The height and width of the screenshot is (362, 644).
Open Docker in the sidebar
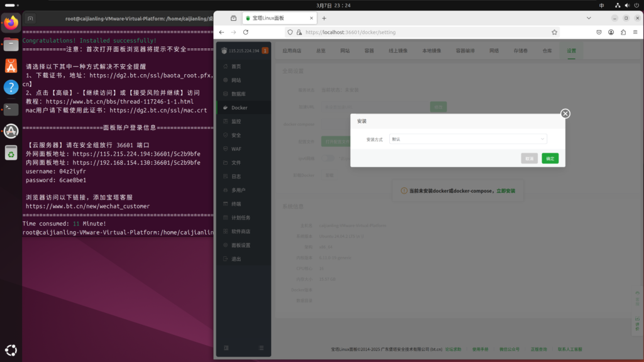pos(243,107)
